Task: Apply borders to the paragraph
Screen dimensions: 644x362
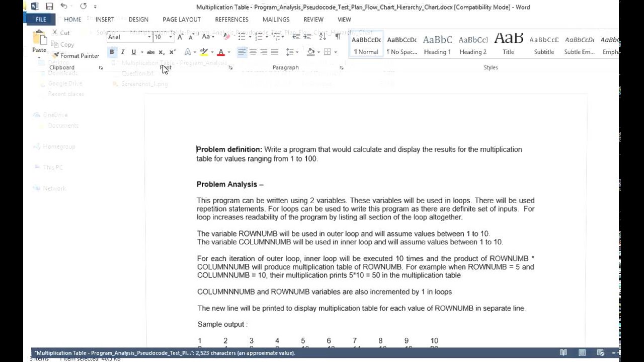Action: (x=327, y=52)
